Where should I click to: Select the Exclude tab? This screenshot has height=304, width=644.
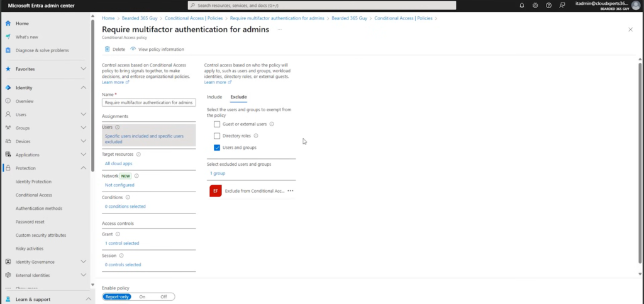click(238, 97)
